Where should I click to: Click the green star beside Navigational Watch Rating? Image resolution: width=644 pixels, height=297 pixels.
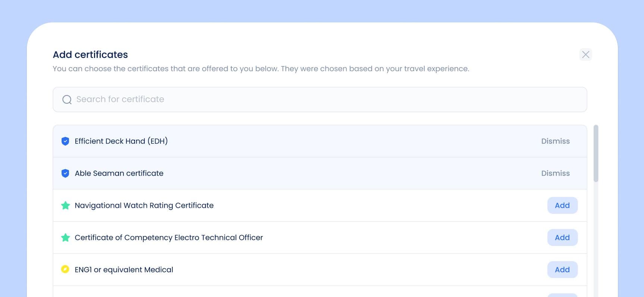click(x=65, y=205)
